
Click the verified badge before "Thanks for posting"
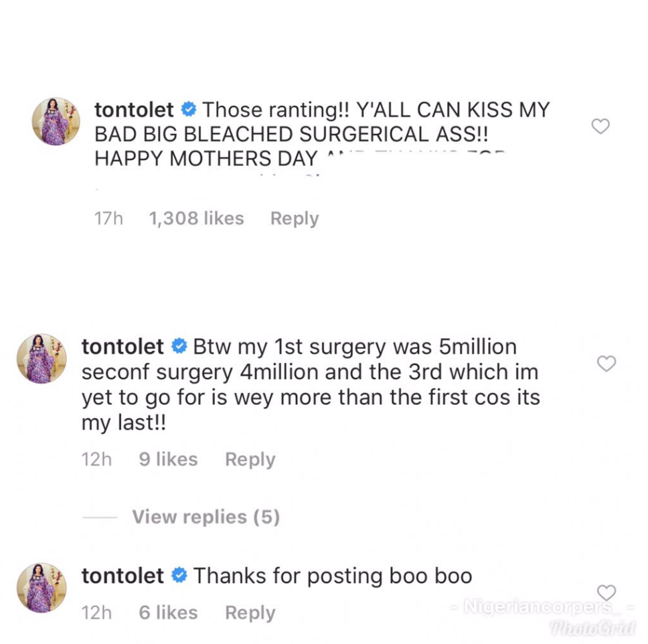[179, 576]
